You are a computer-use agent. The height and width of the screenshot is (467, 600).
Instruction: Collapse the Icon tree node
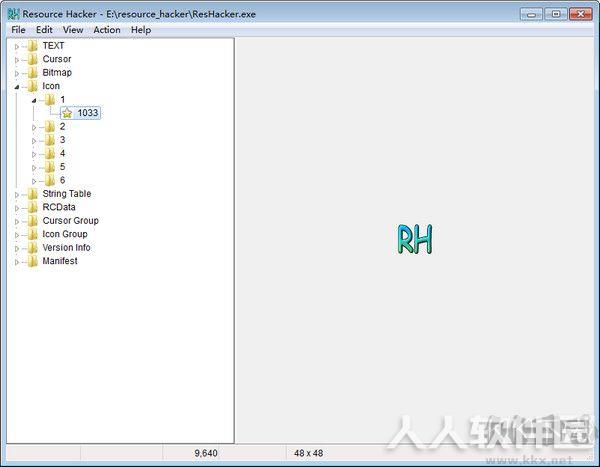pos(17,87)
